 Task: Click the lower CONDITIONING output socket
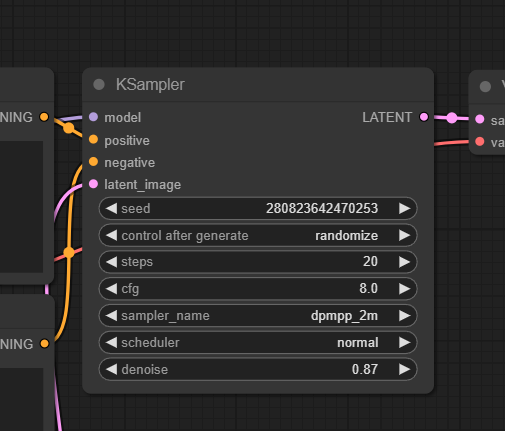[44, 343]
